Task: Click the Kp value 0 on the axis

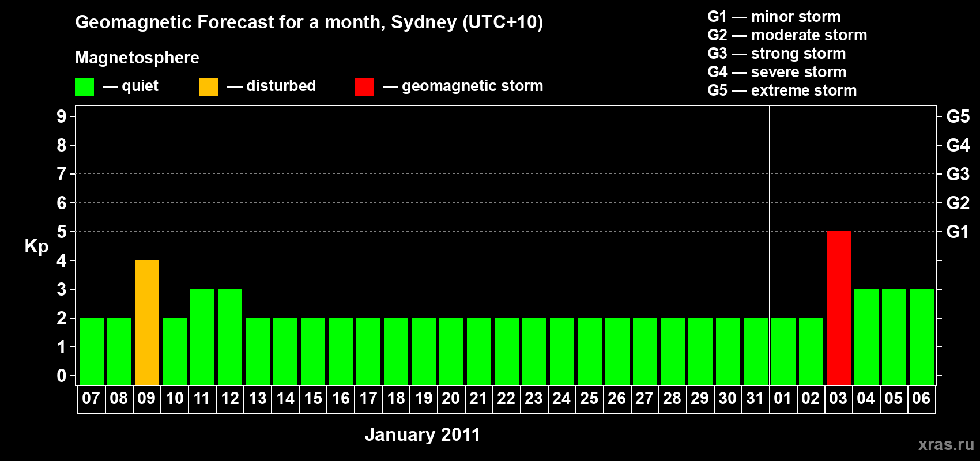Action: 62,376
